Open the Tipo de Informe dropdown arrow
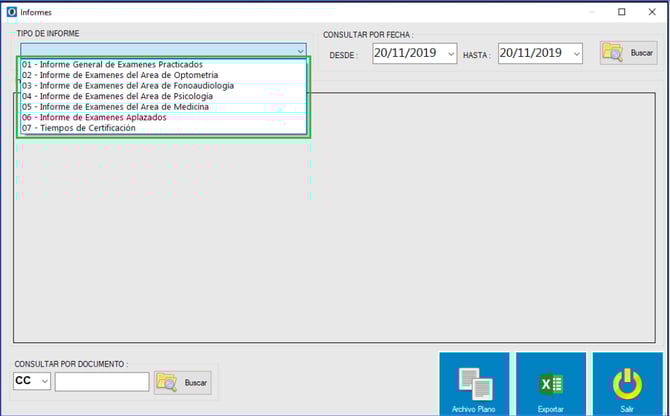Viewport: 670px width, 416px height. click(x=300, y=51)
